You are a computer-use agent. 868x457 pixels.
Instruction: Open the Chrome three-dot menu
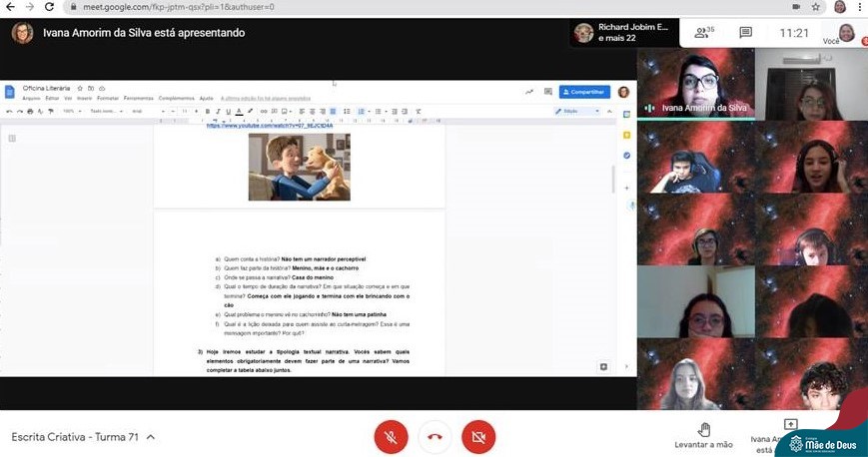(860, 7)
